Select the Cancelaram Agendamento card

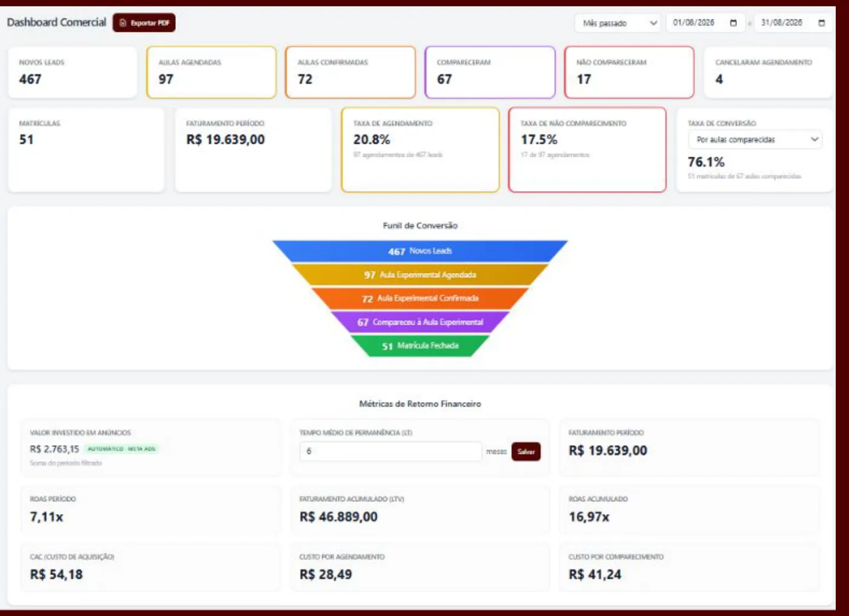pos(768,72)
